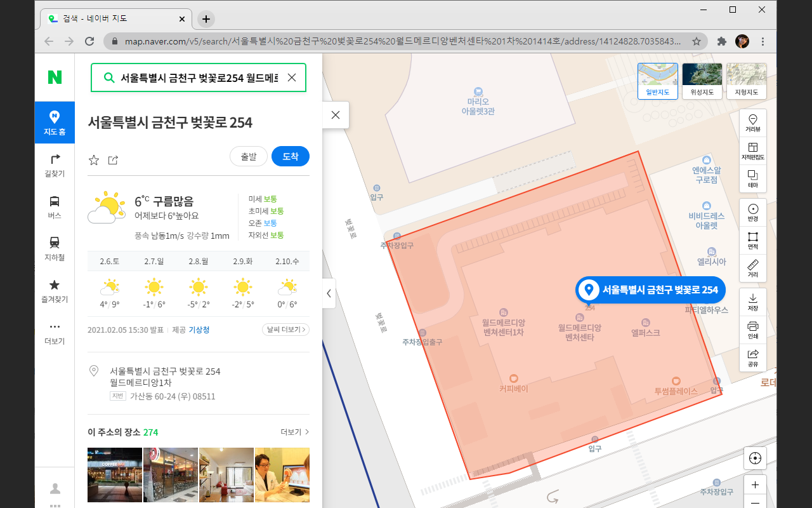Bookmark this page with star icon

pos(696,41)
